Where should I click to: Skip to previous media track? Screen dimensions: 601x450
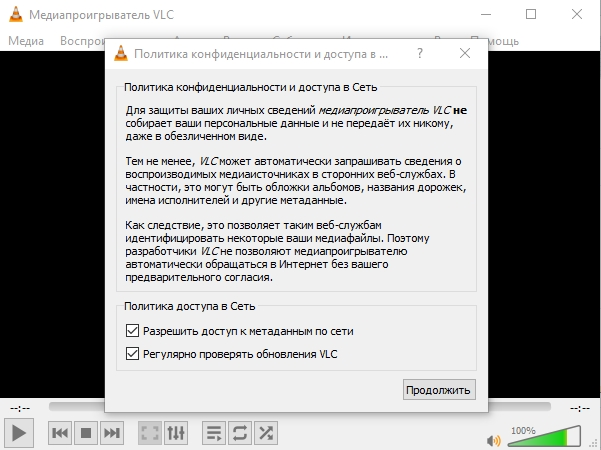pos(60,433)
